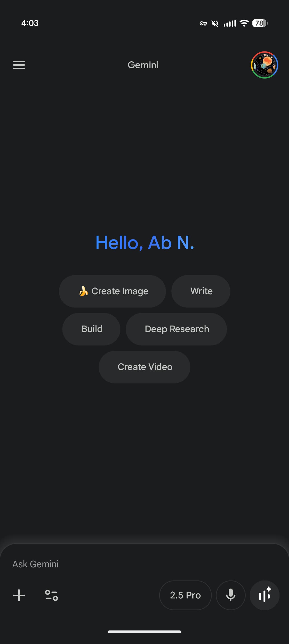Launch Gemini Live waveform icon

tap(264, 595)
